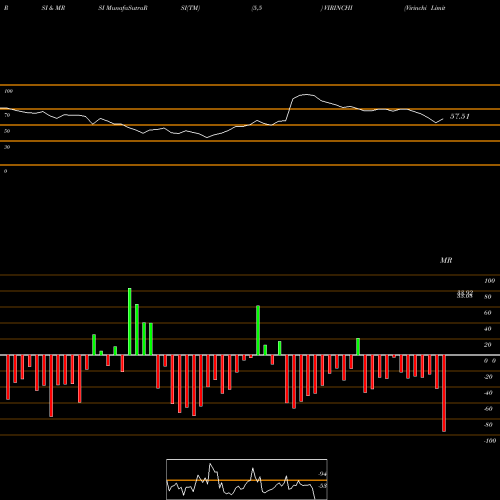
Task: Click the 60 label on MR axis
Action: pyautogui.click(x=488, y=313)
